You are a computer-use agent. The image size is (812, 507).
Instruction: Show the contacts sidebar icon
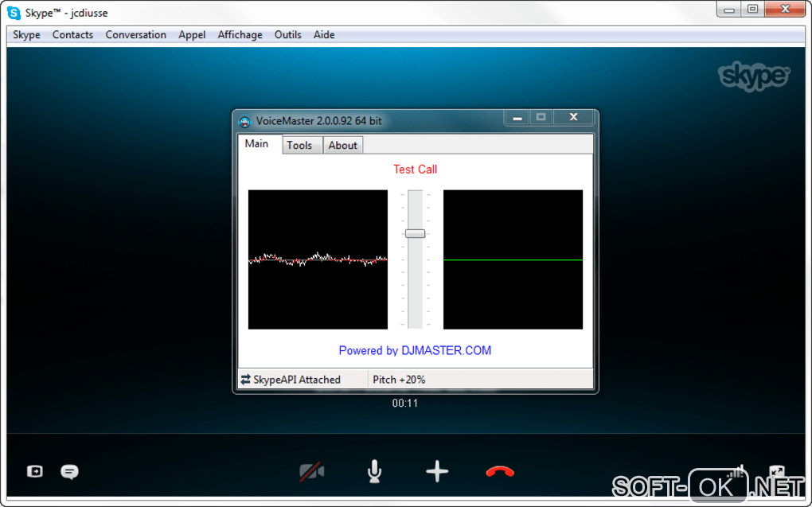pyautogui.click(x=35, y=471)
